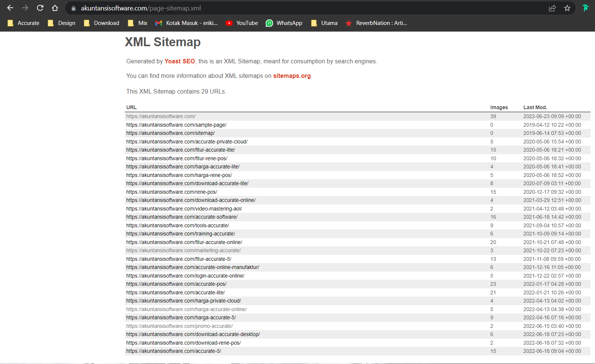
Task: Open the fitur-accurate-5 link
Action: point(179,259)
